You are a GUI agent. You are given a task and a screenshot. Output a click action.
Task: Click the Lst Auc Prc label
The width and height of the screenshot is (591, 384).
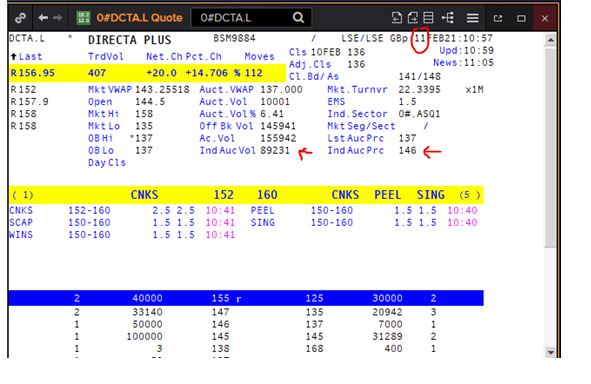[355, 138]
